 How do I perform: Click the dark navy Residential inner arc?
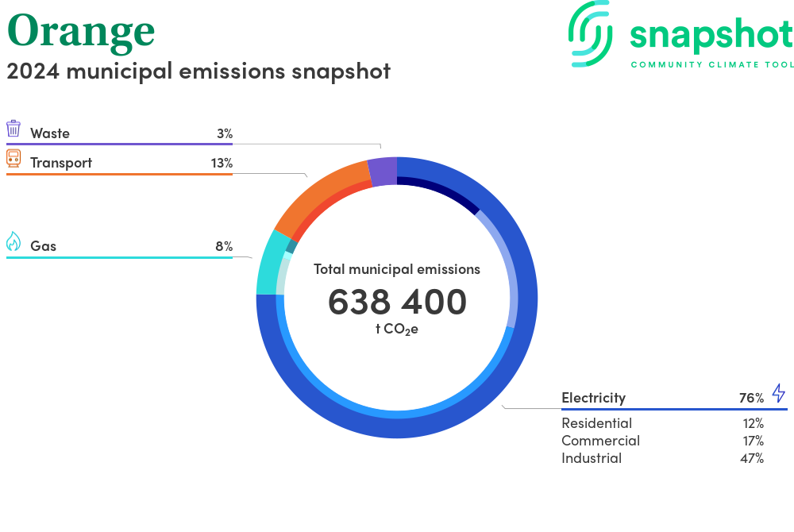tap(441, 193)
